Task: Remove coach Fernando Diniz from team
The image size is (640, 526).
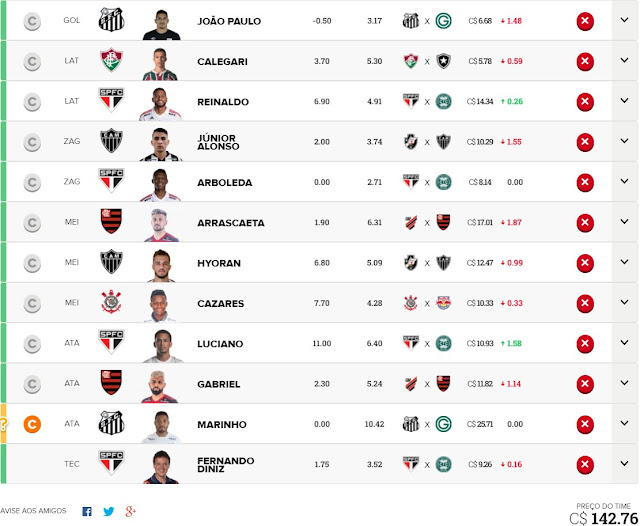Action: click(585, 464)
